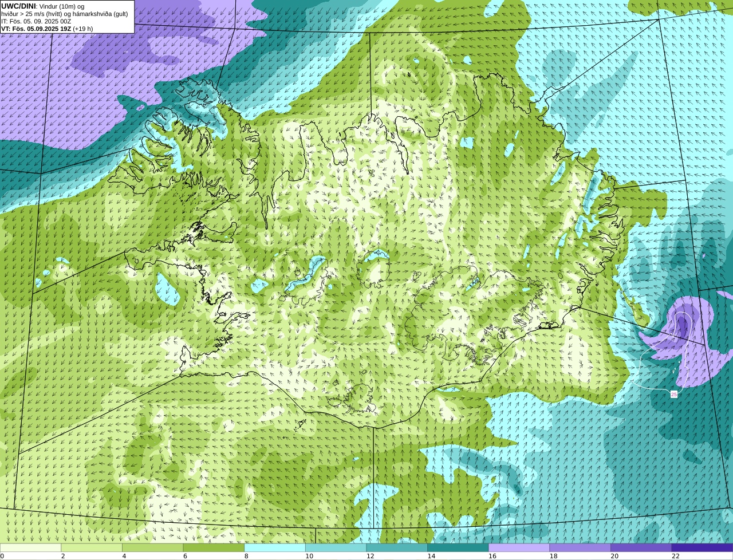Click the 4–6 m/s light green swatch
This screenshot has height=560, width=733.
[x=152, y=547]
